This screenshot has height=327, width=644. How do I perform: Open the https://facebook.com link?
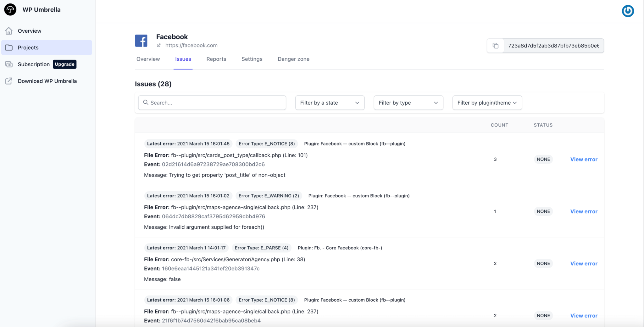[191, 45]
